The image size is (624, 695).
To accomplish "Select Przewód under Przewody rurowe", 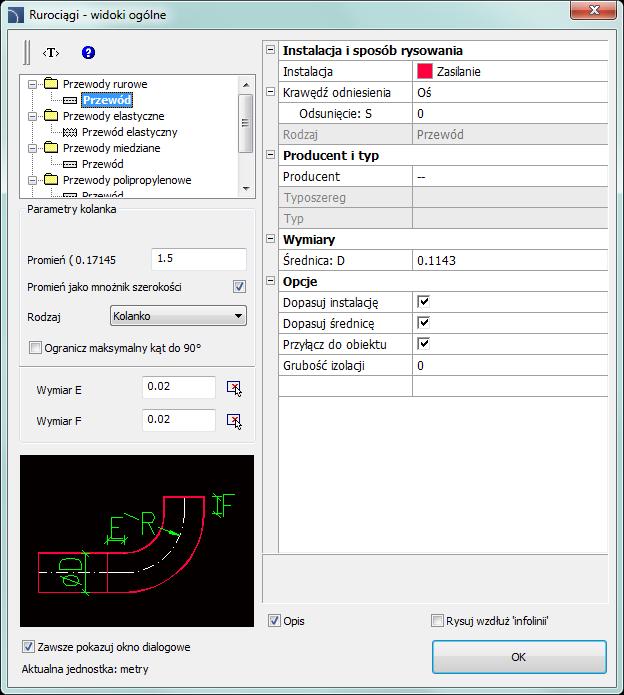I will (107, 100).
